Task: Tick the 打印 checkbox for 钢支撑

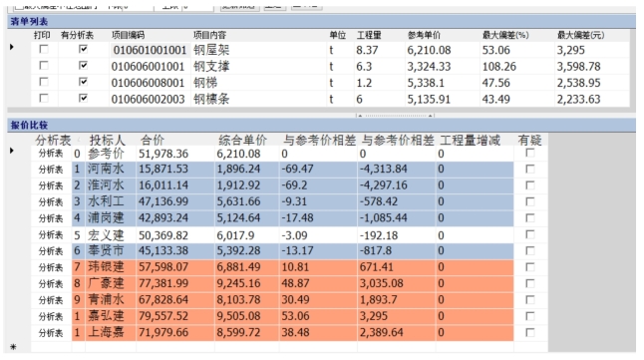Action: point(43,66)
